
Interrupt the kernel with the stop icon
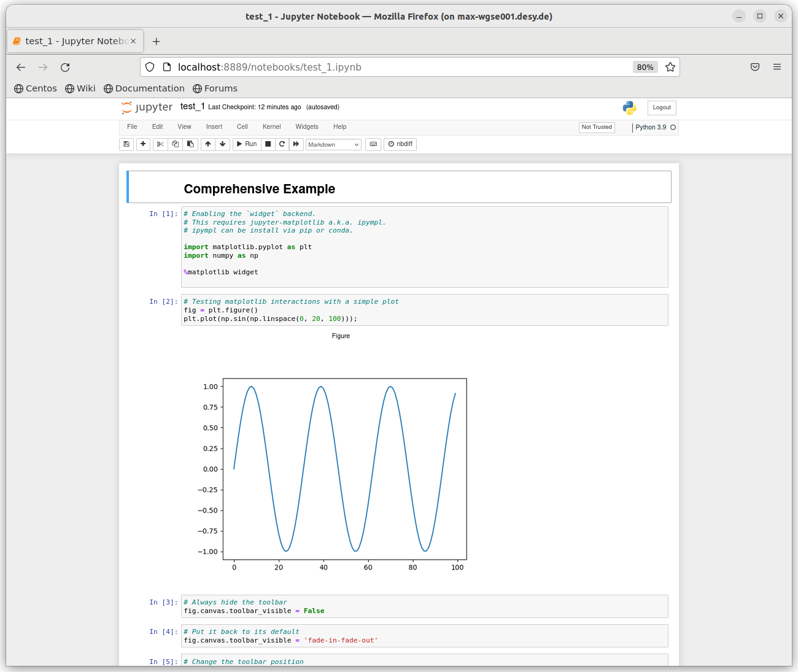tap(268, 144)
